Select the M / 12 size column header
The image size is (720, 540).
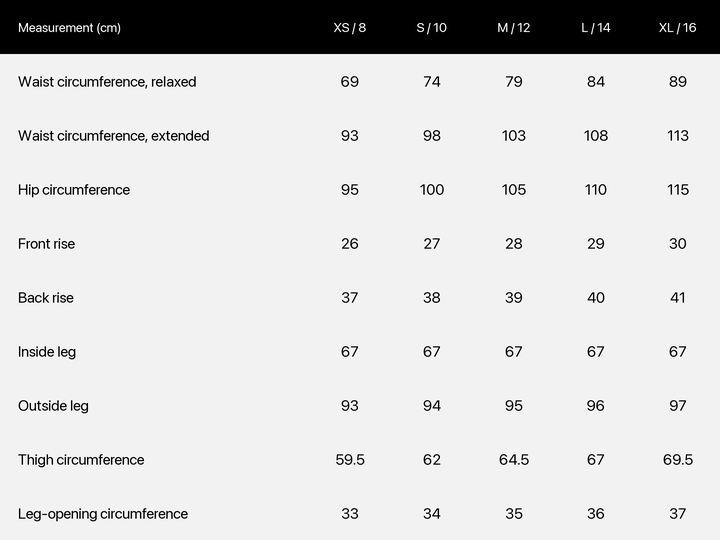pos(513,28)
